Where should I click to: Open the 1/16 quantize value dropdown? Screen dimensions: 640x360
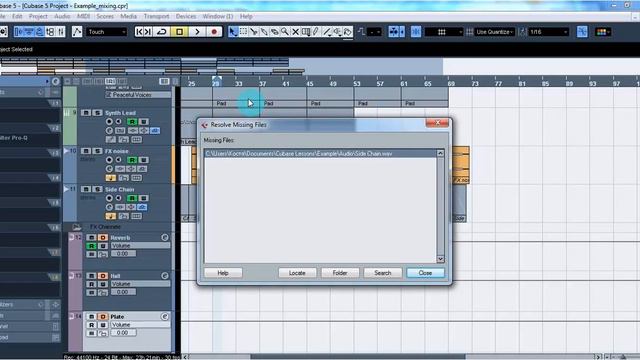(548, 32)
